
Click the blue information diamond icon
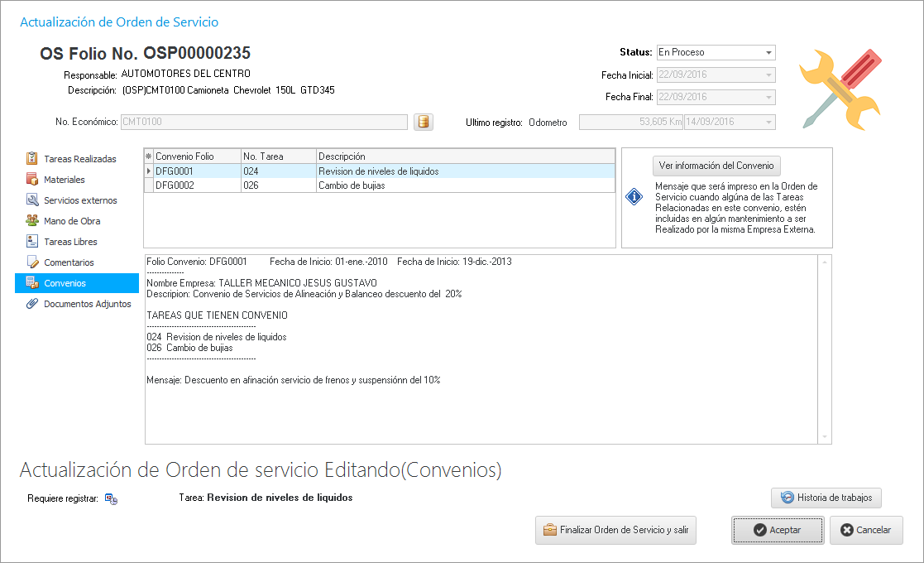point(634,198)
